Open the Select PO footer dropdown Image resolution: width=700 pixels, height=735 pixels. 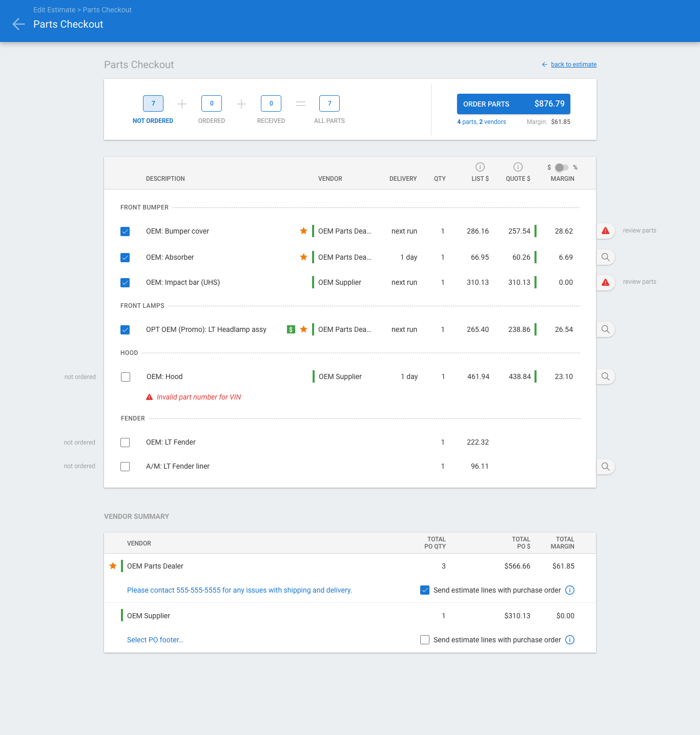[155, 640]
